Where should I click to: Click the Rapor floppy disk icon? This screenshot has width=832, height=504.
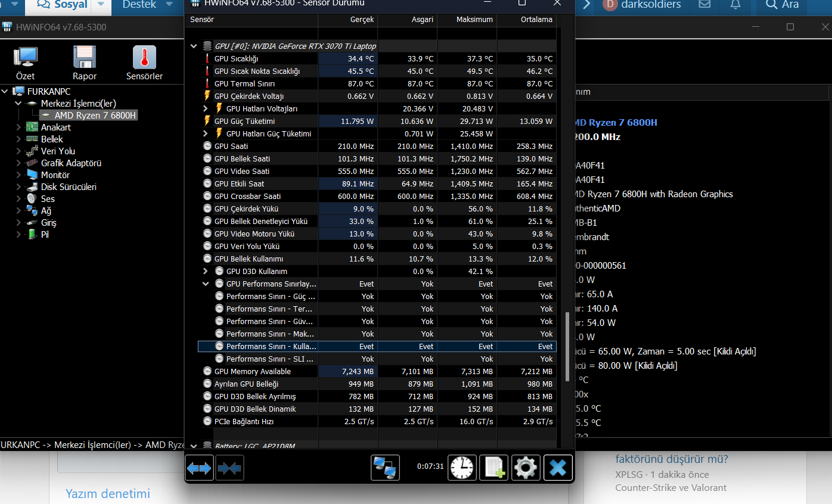[x=85, y=63]
